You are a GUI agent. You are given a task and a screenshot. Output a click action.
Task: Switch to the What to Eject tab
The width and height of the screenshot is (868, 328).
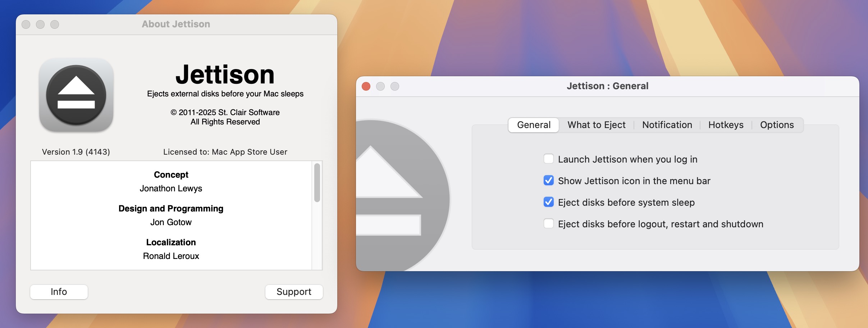596,125
